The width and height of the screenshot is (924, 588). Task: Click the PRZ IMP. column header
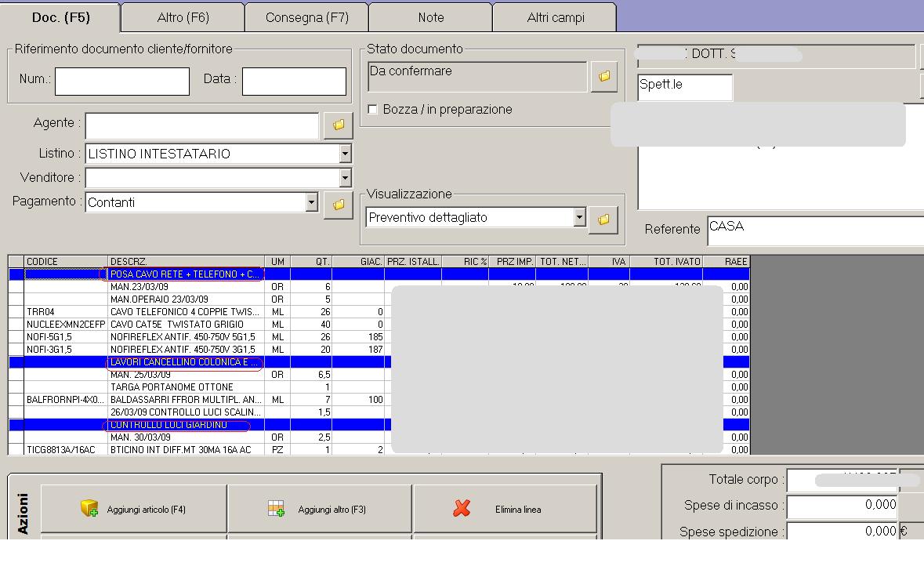512,261
